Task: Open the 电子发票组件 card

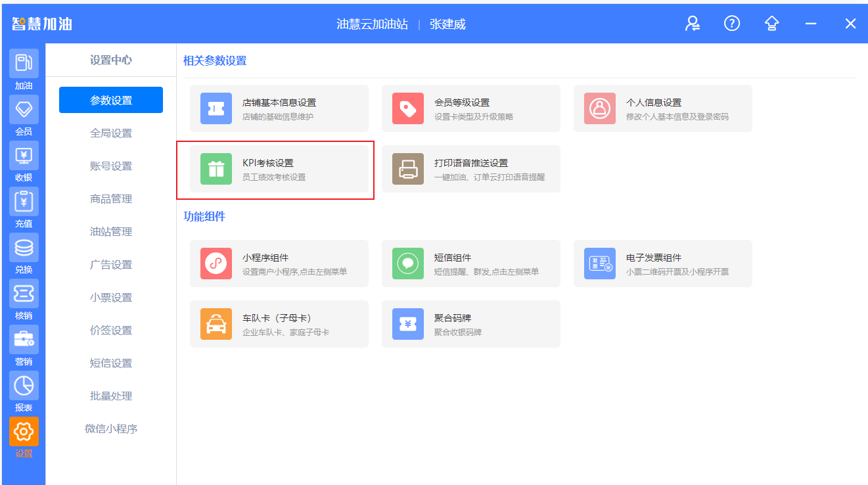Action: tap(662, 264)
